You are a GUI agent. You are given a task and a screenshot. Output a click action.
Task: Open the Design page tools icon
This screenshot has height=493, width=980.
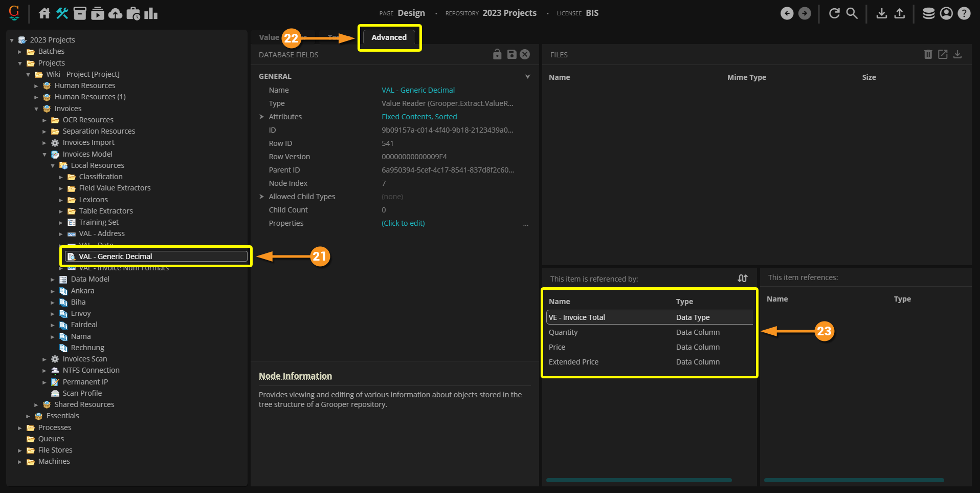[x=62, y=13]
